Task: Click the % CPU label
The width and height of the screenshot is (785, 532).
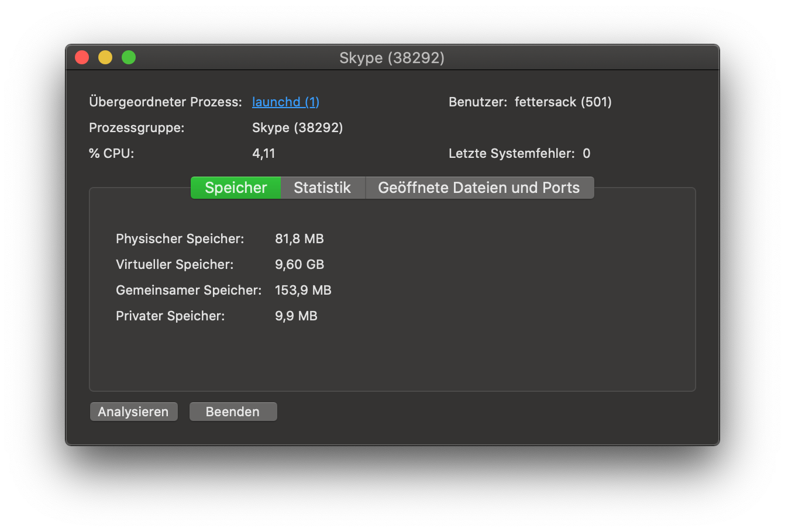Action: [112, 153]
